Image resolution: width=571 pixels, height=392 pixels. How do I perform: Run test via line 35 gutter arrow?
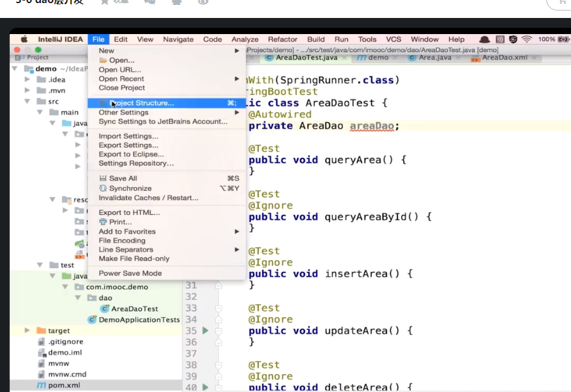(x=205, y=331)
